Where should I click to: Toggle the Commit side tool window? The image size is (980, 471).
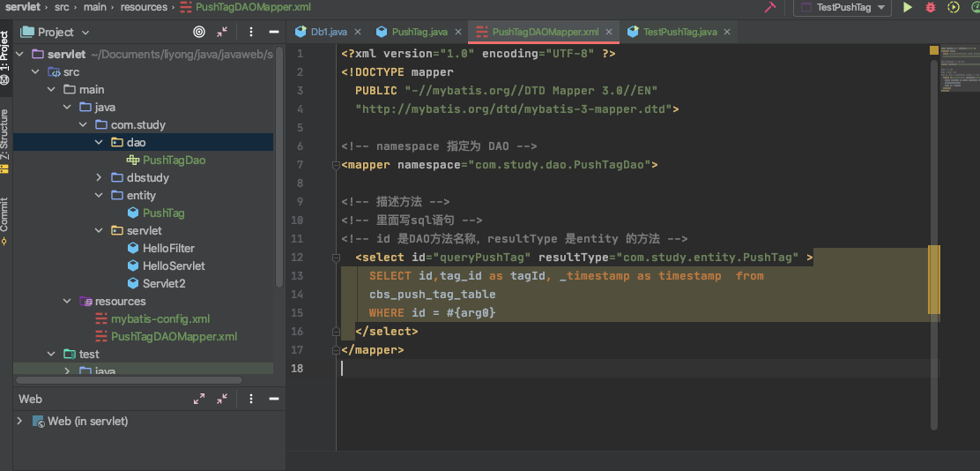point(5,221)
